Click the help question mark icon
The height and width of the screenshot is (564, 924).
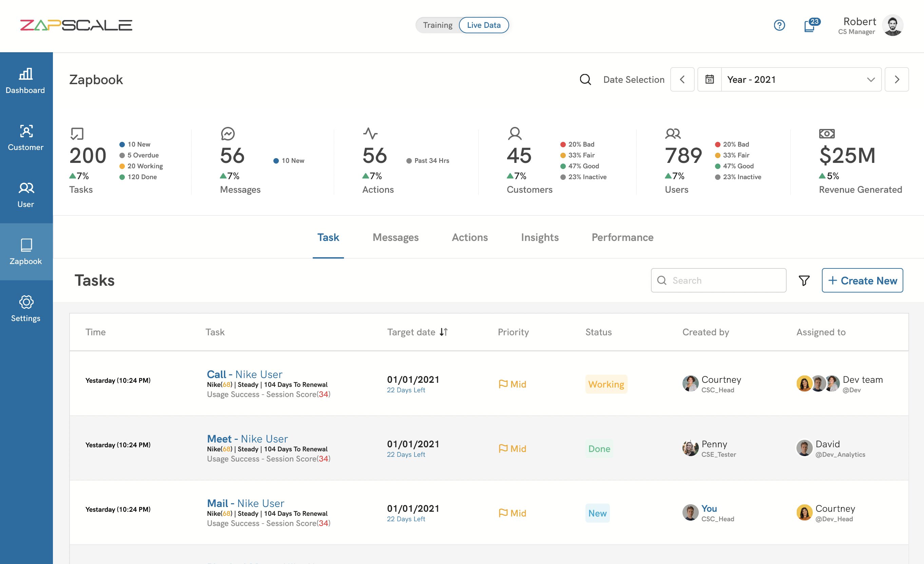[x=779, y=25]
